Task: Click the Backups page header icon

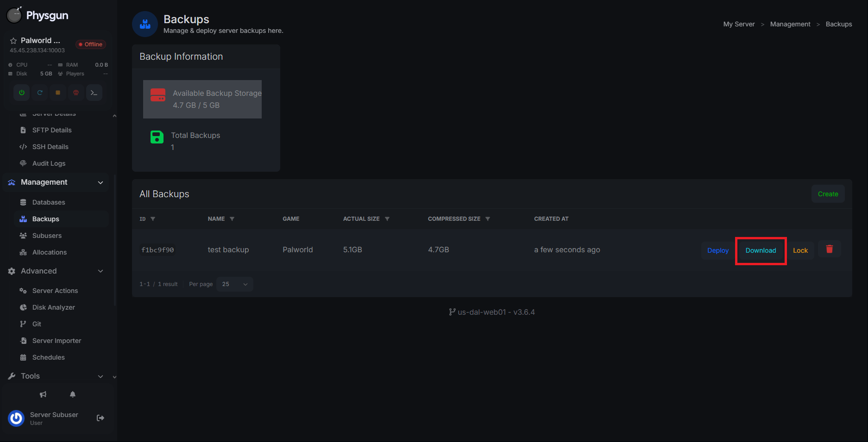Action: coord(145,24)
